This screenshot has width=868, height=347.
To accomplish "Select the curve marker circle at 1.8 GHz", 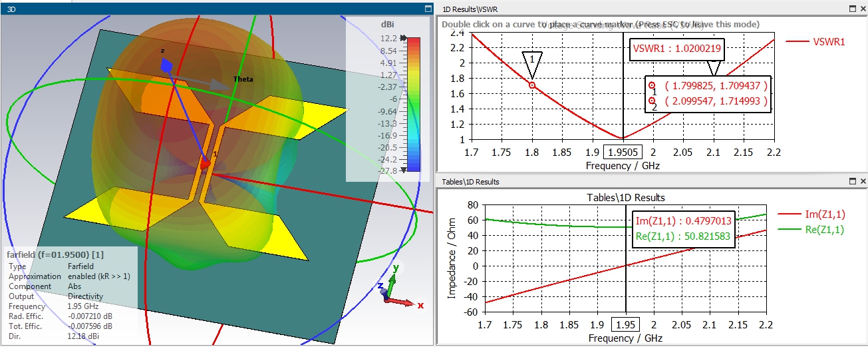I will pos(532,85).
